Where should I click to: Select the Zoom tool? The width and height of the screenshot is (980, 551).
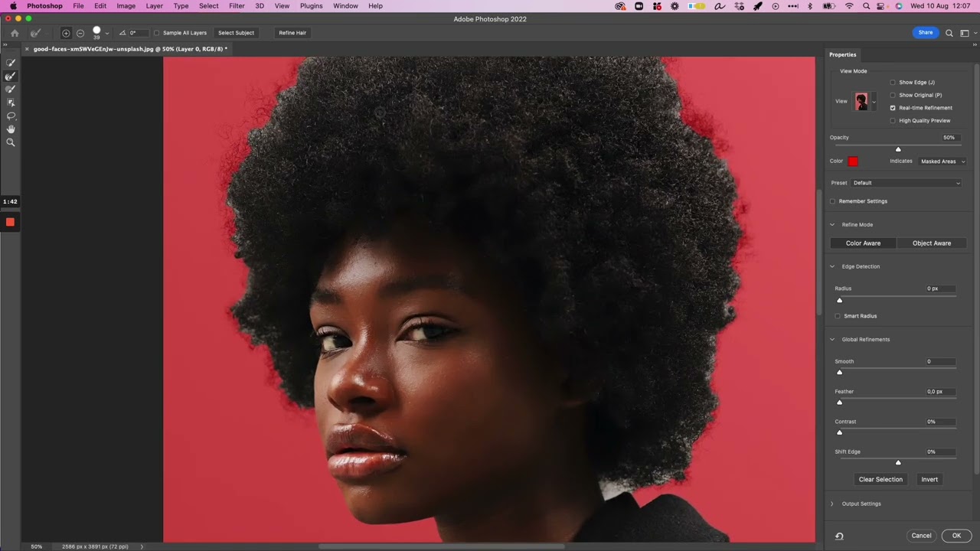point(11,142)
